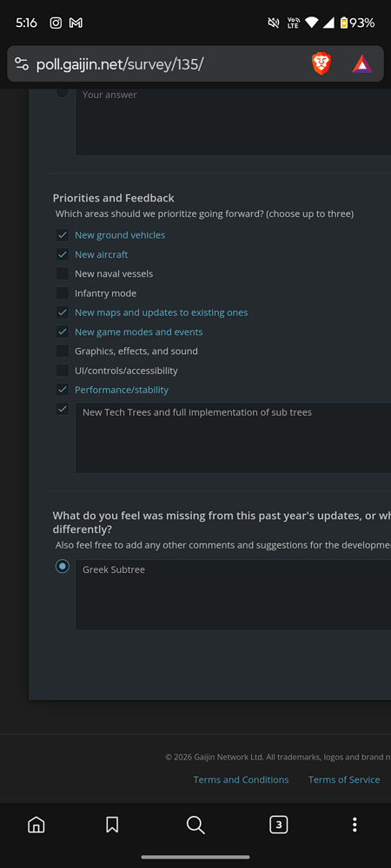Open bookmarks using the bookmark icon
This screenshot has width=391, height=868.
pos(112,825)
